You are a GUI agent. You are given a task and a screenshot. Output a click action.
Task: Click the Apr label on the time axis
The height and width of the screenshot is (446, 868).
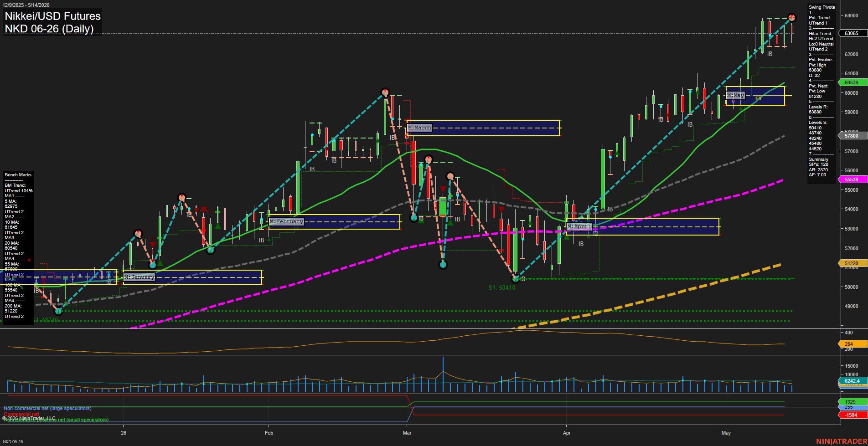tap(567, 433)
